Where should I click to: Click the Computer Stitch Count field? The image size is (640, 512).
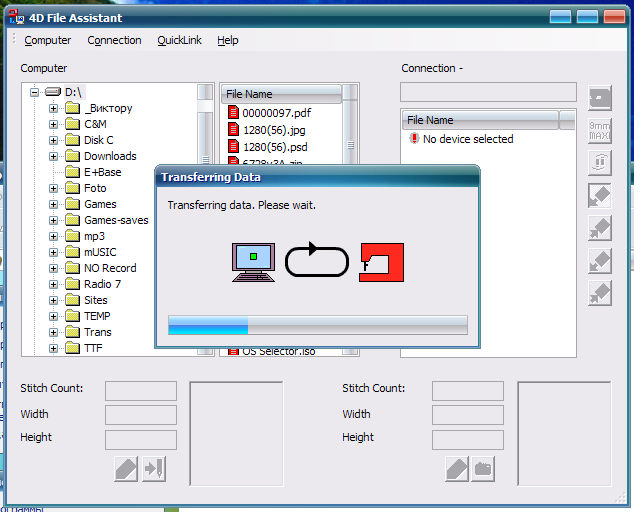140,390
